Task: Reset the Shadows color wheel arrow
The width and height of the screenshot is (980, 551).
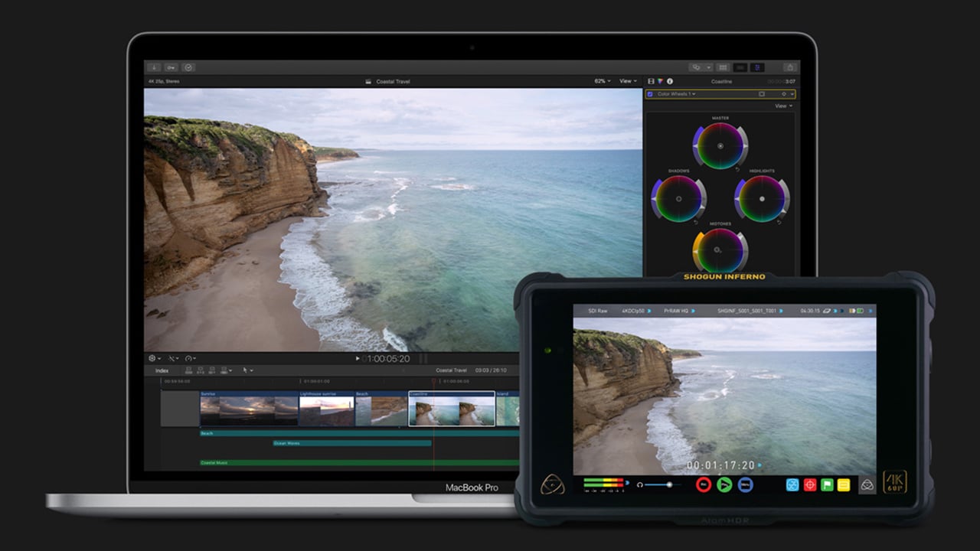Action: click(x=696, y=221)
